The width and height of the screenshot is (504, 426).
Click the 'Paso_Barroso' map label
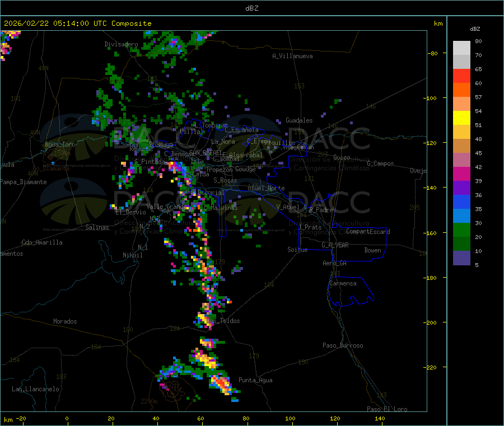click(x=343, y=345)
